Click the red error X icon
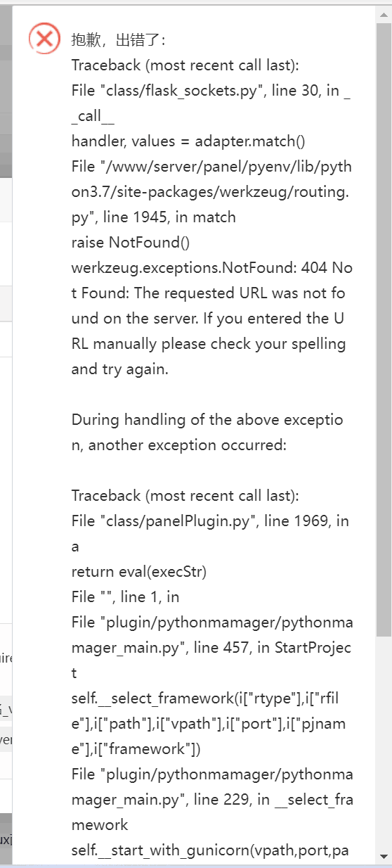Screen dimensions: 392x868 click(44, 39)
